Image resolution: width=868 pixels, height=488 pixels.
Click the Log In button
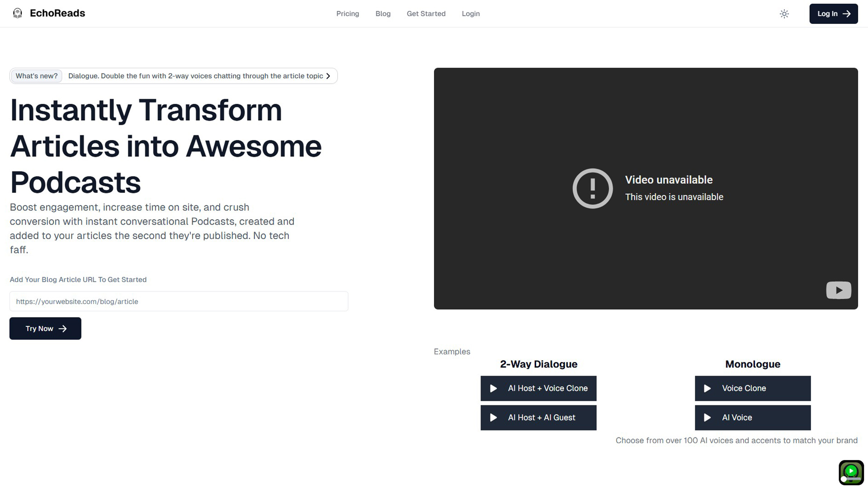tap(833, 14)
